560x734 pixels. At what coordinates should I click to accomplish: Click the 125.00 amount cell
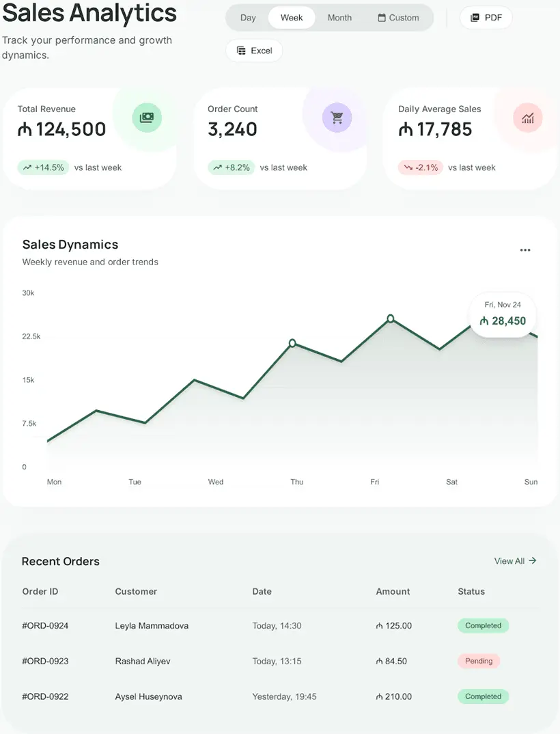coord(394,626)
